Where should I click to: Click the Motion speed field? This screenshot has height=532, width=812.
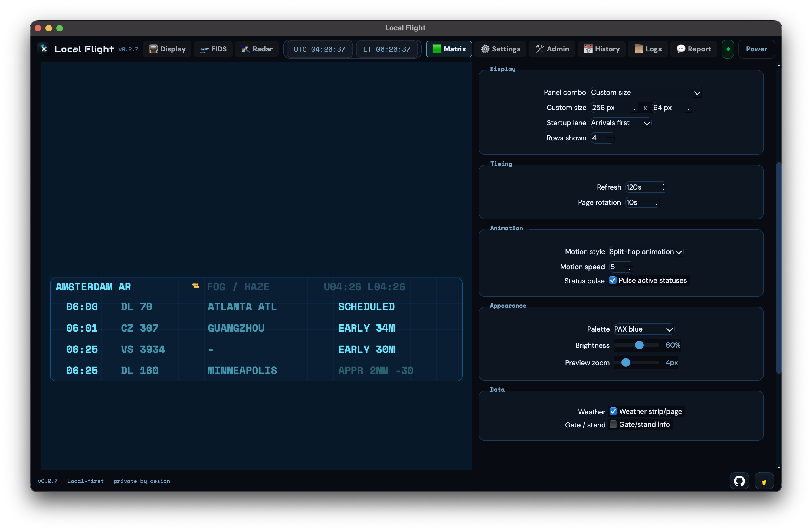621,267
